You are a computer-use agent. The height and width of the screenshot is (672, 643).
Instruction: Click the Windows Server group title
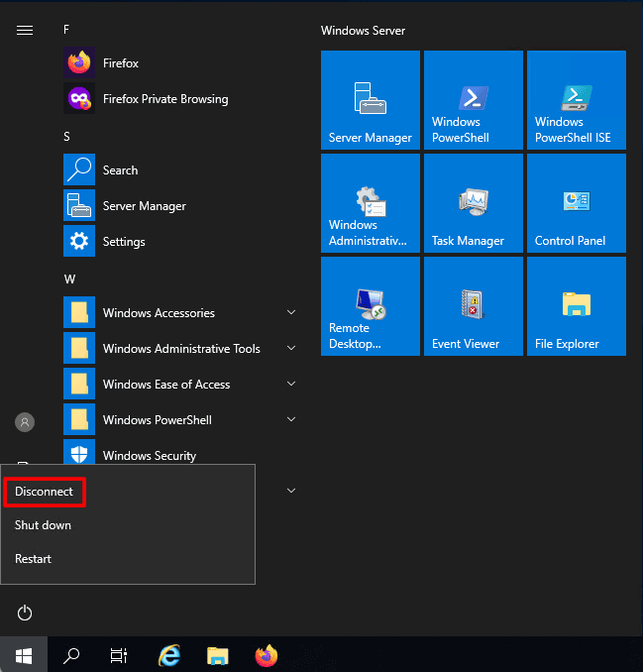click(363, 31)
